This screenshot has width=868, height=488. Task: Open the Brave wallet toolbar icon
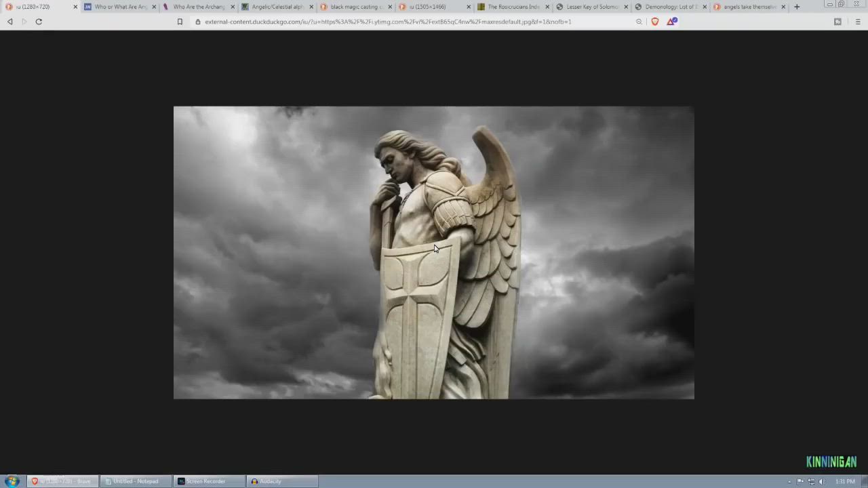click(x=837, y=22)
